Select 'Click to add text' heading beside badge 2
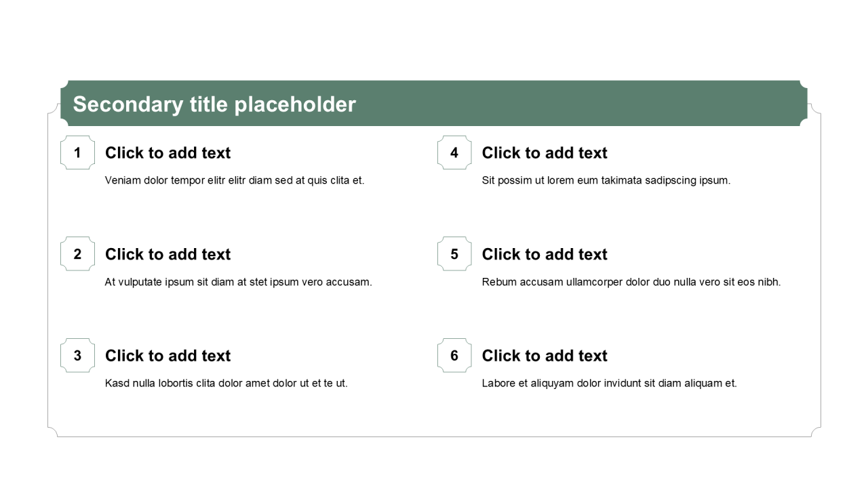This screenshot has height=488, width=868. point(167,255)
